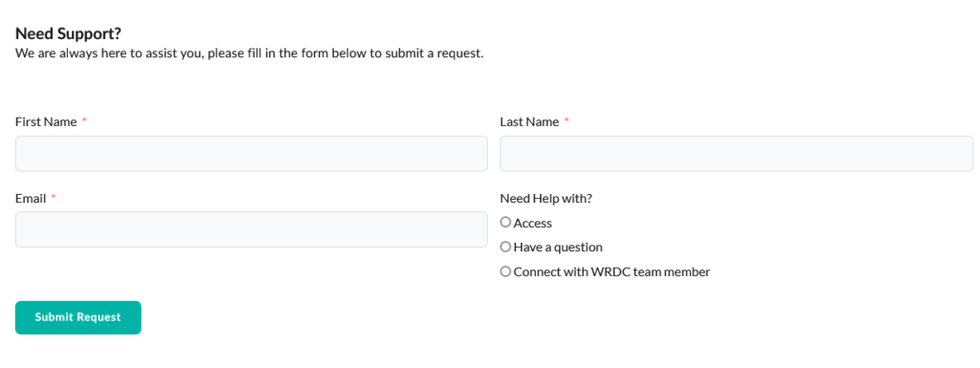The height and width of the screenshot is (368, 980).
Task: Click the 'Need Help with?' group label
Action: (x=546, y=199)
